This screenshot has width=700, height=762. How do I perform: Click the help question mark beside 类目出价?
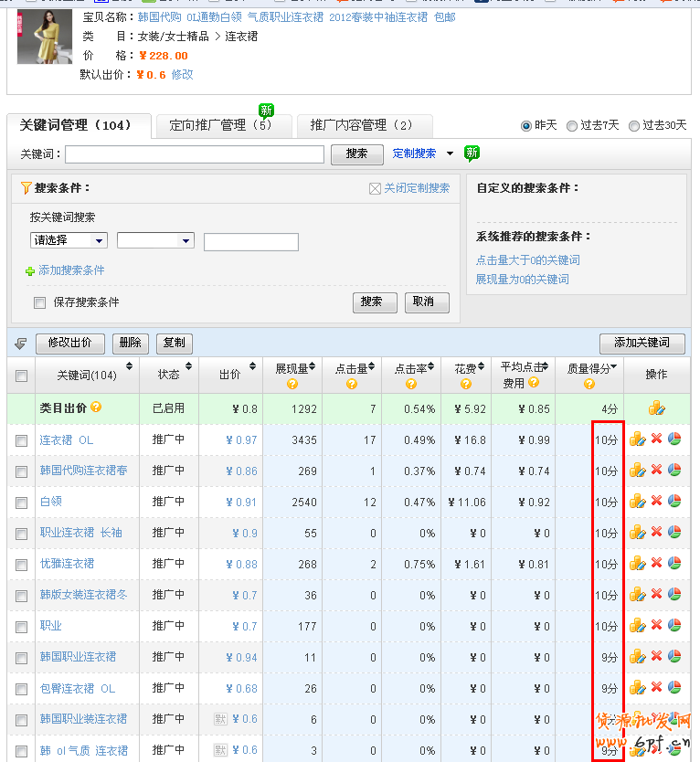coord(96,407)
